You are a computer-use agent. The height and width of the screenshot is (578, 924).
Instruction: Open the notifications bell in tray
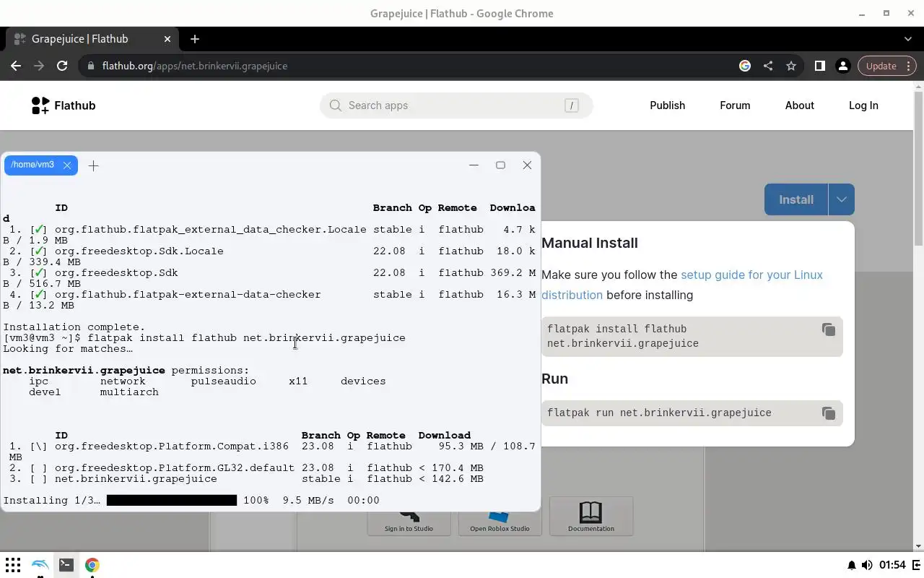(852, 565)
